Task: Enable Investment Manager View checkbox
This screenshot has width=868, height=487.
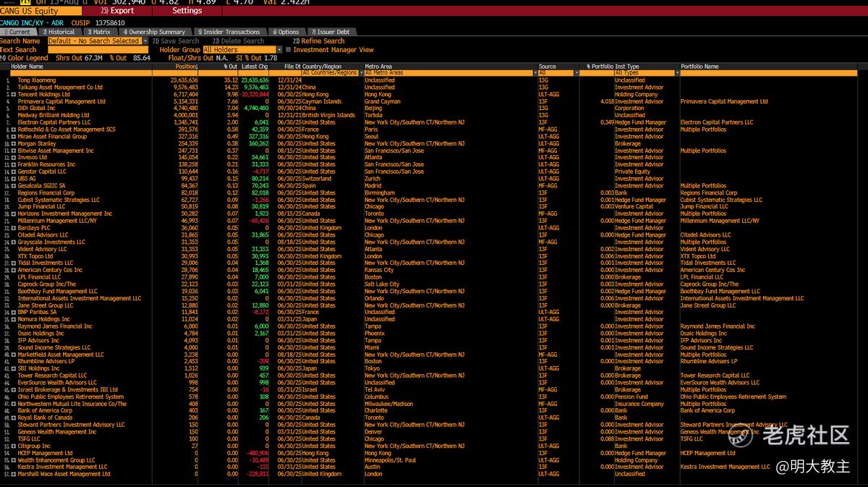Action: (288, 50)
